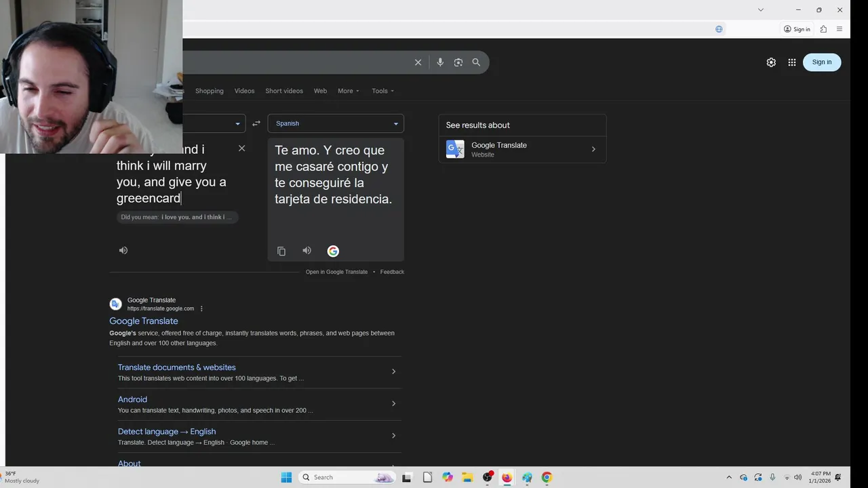
Task: Launch Chrome from the taskbar
Action: pos(547,477)
